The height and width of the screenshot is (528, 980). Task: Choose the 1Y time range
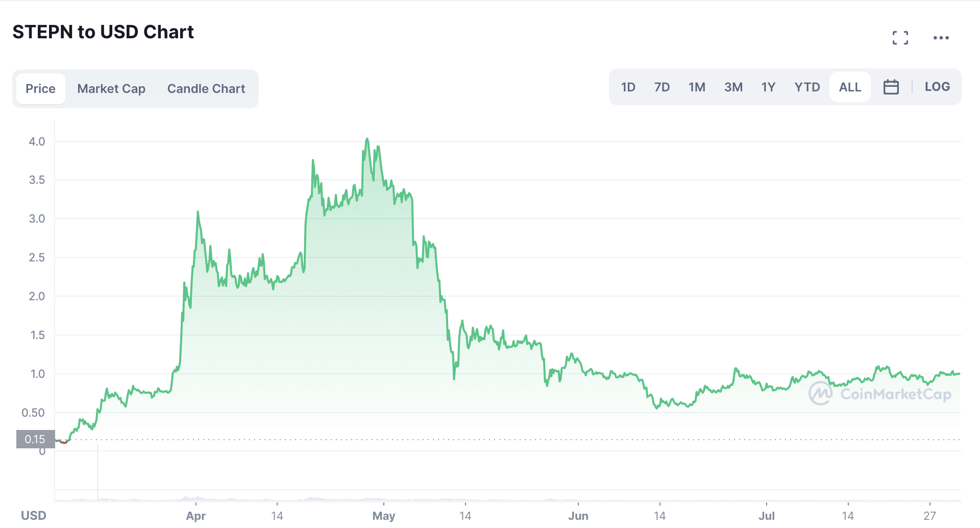click(768, 87)
